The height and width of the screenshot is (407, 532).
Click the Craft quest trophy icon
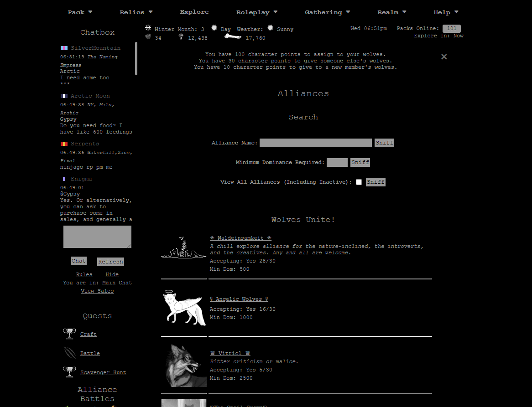click(69, 334)
